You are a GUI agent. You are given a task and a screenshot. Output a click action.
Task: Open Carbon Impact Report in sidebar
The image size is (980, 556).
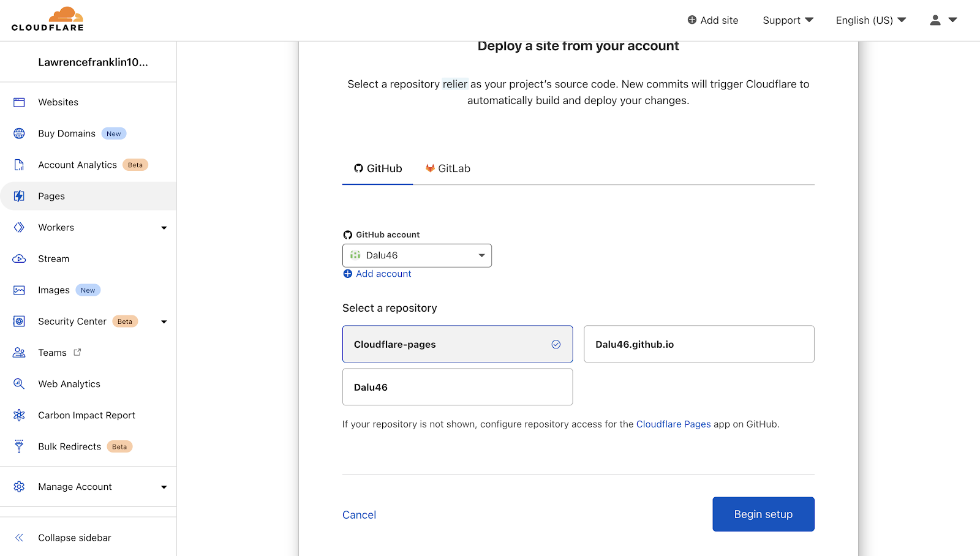pyautogui.click(x=88, y=415)
